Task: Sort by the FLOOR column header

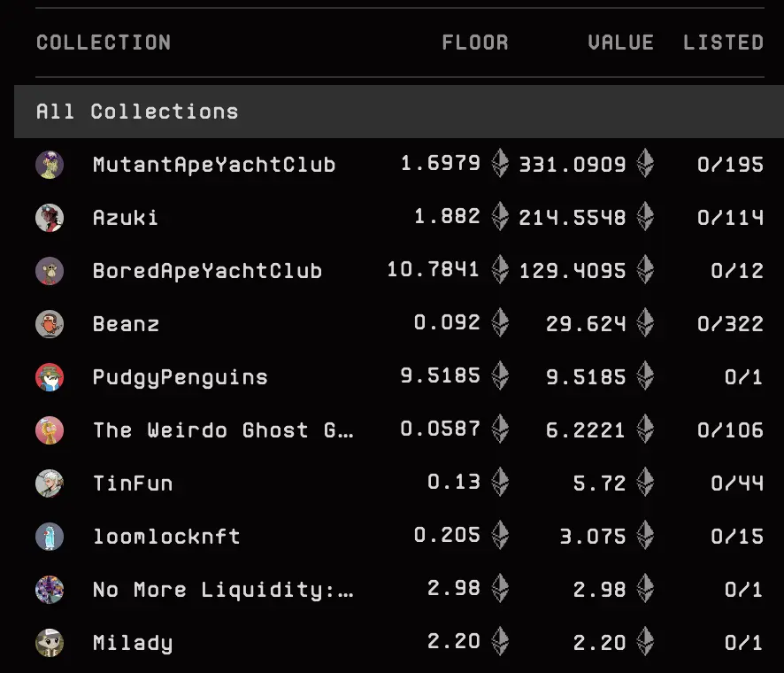Action: click(475, 43)
